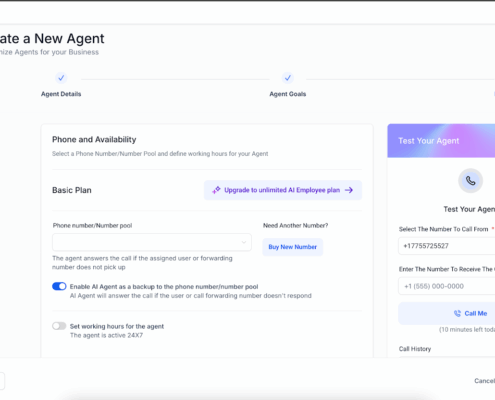Click the chevron in the number pool field

point(244,242)
